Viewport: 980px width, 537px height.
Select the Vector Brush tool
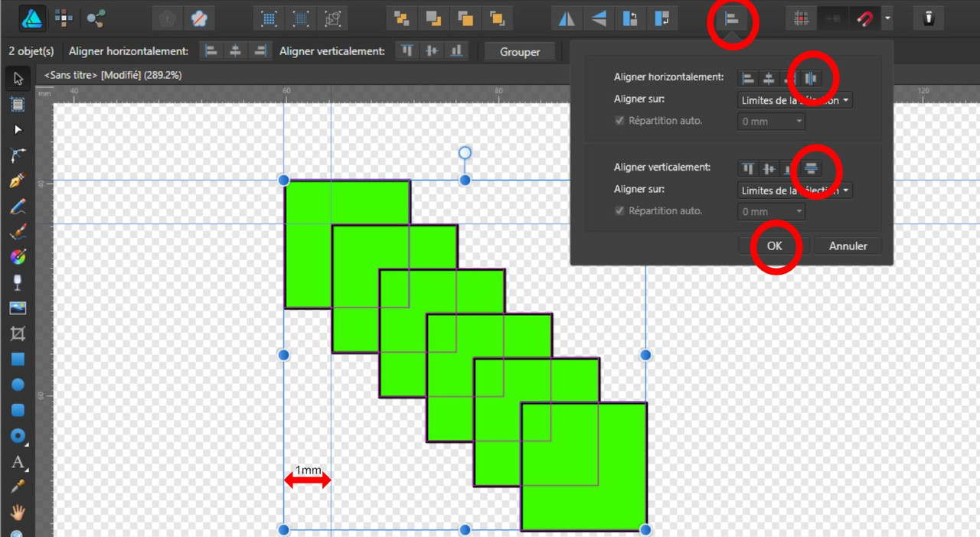(18, 232)
